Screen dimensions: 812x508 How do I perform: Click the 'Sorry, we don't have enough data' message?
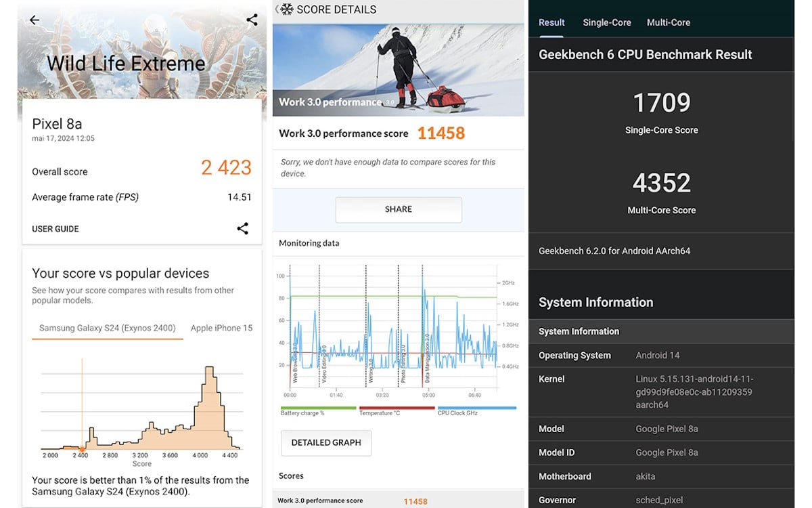click(x=388, y=168)
